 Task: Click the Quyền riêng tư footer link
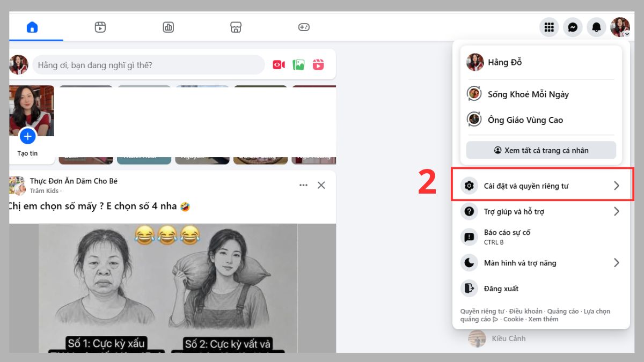click(x=482, y=312)
